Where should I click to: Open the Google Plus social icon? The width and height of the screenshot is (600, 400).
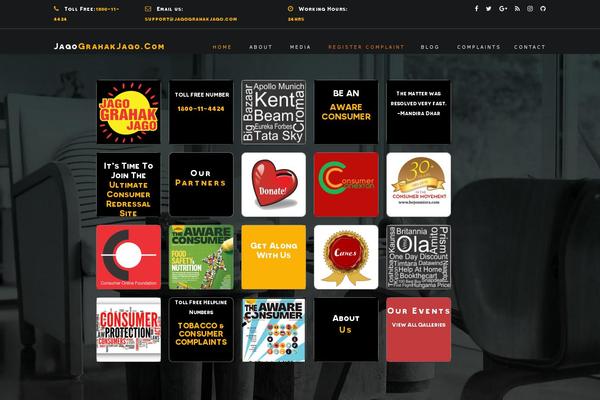point(503,8)
